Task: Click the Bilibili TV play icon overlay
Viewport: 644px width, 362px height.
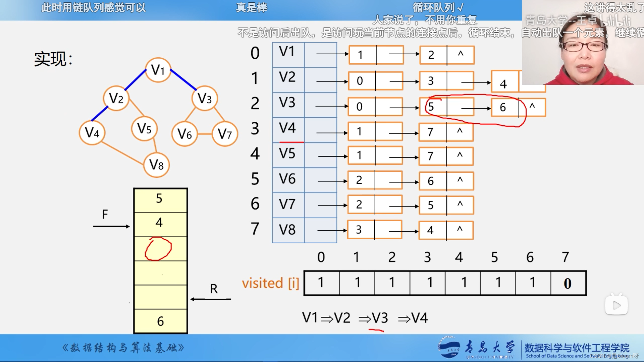Action: coord(616,304)
